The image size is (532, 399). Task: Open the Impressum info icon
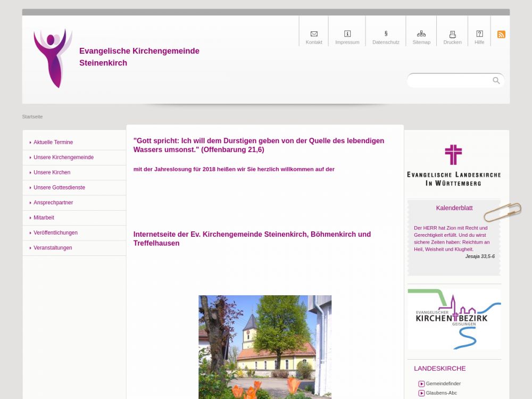(347, 34)
